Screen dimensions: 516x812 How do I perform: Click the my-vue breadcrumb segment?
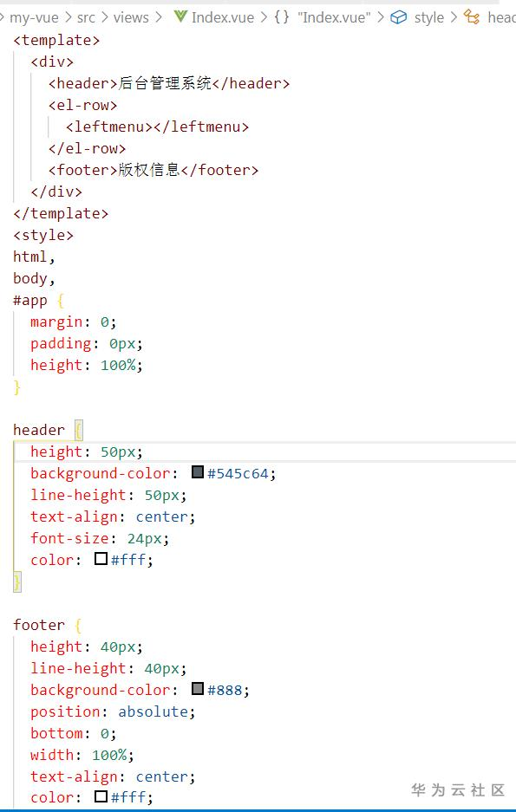(x=34, y=17)
